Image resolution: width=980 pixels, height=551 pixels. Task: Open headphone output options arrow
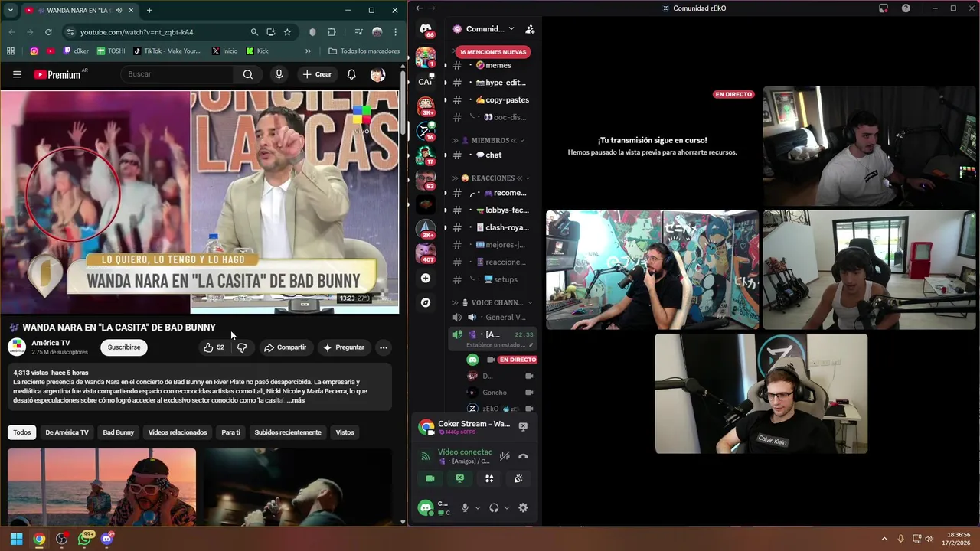[x=506, y=507]
